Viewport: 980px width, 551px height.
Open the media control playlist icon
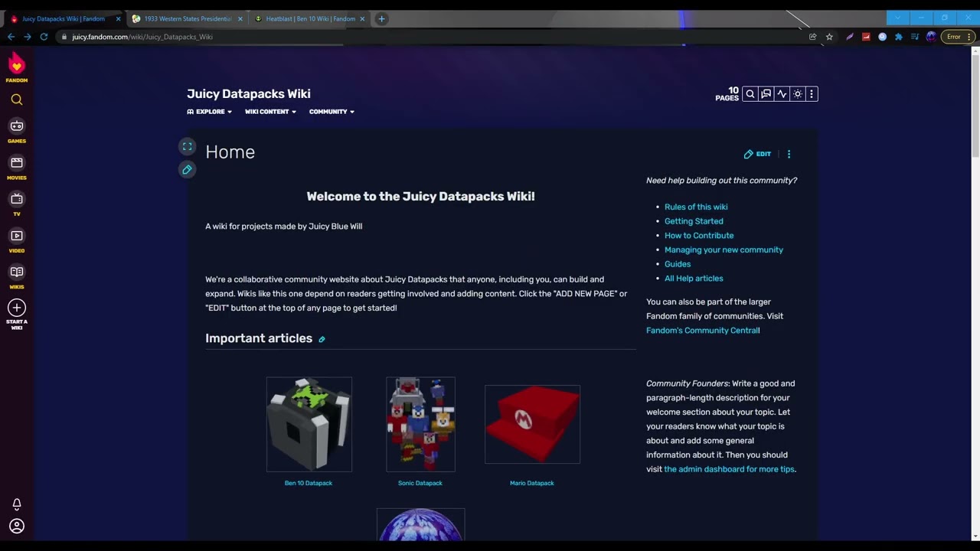click(914, 37)
